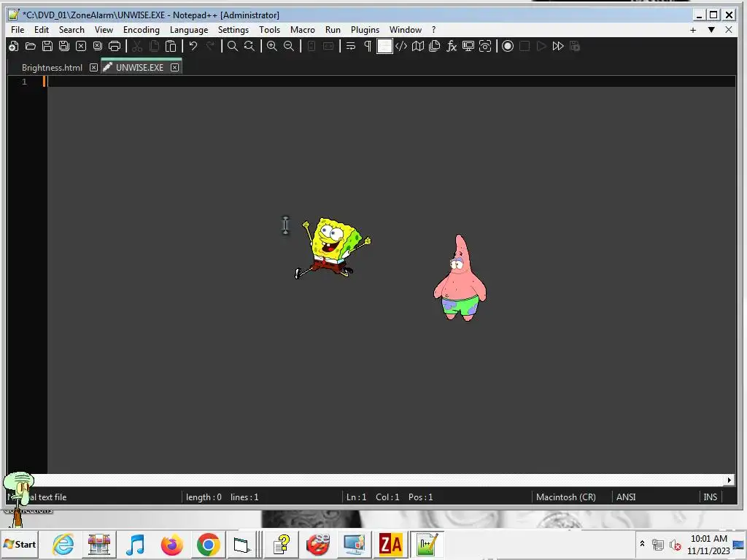The height and width of the screenshot is (560, 747).
Task: Open the View menu
Action: pyautogui.click(x=104, y=29)
